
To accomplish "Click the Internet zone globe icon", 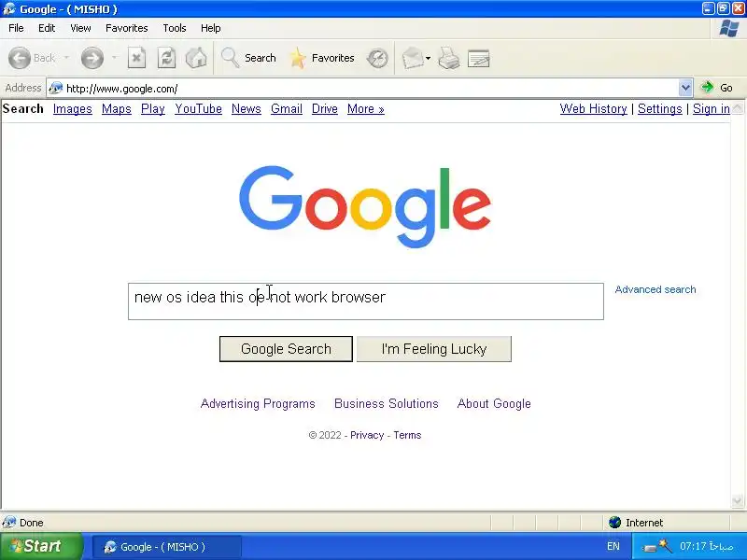I will [614, 523].
